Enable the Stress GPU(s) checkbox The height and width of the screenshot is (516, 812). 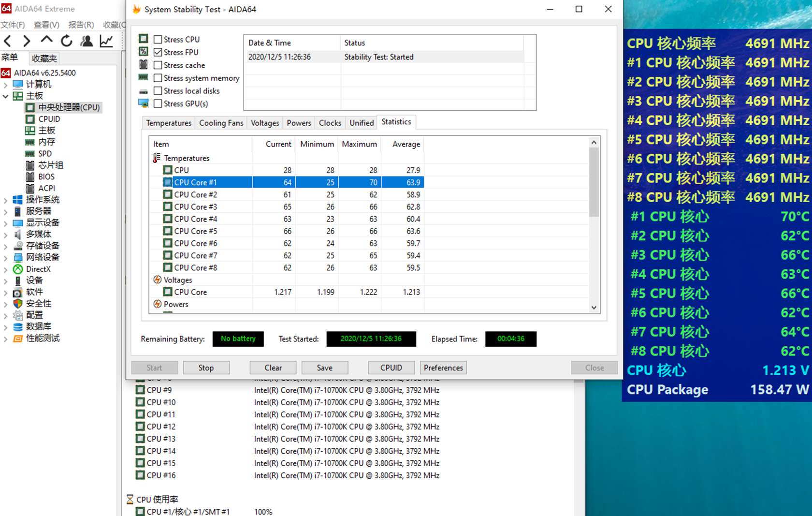(158, 103)
